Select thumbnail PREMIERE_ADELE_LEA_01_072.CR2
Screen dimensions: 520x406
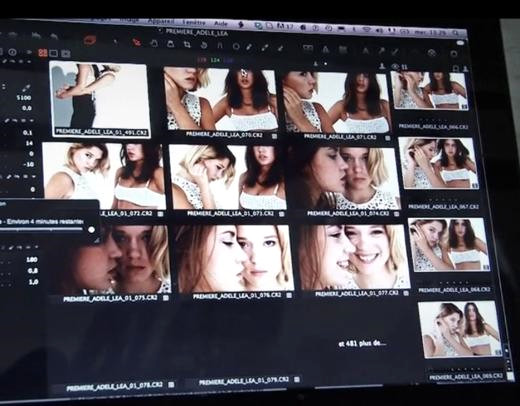click(103, 176)
